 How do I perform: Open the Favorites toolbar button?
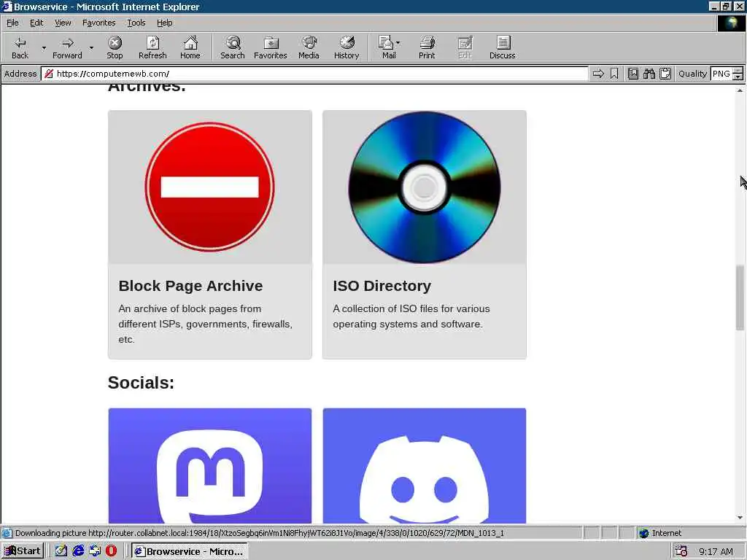point(270,47)
